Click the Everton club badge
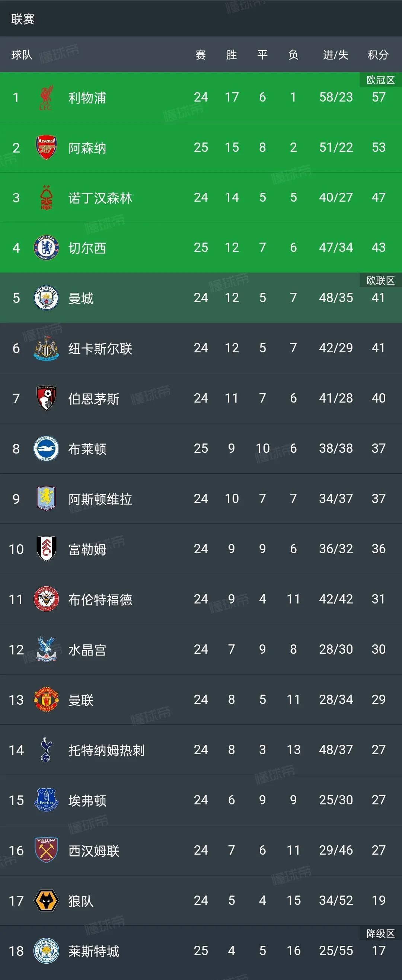Image resolution: width=402 pixels, height=980 pixels. [x=46, y=800]
